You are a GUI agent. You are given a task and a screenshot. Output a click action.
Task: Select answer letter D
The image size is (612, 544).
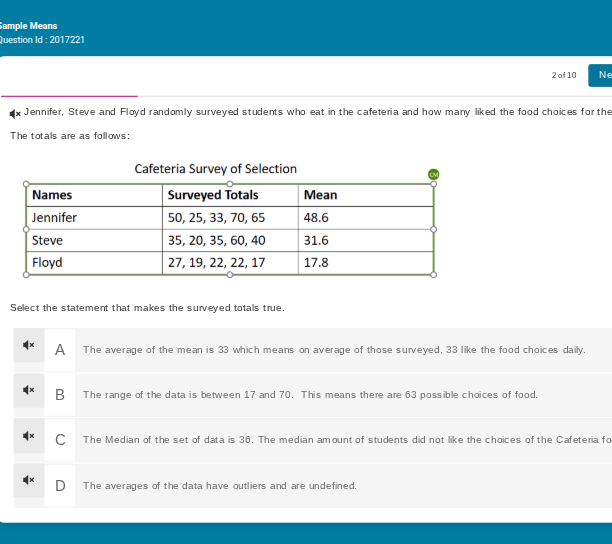[x=60, y=486]
